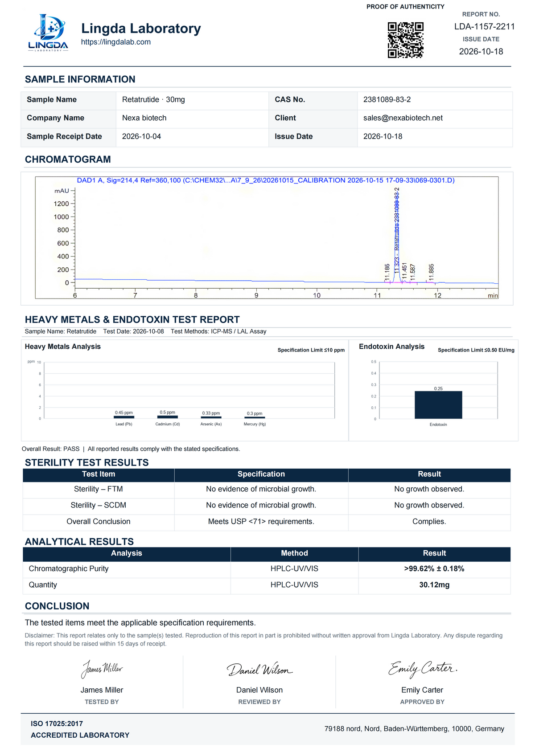Click HPLC-UV/VIS method in the Quantity row
The width and height of the screenshot is (535, 756).
point(294,585)
